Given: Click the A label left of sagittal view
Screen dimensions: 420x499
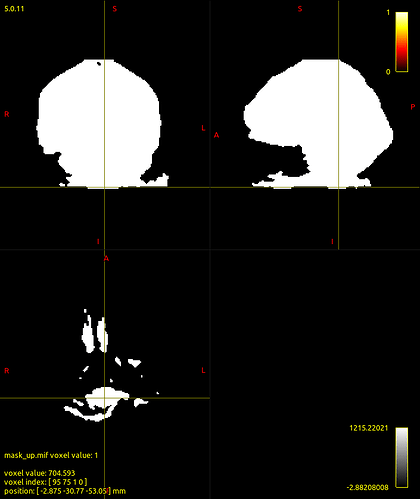Looking at the screenshot, I should pyautogui.click(x=216, y=135).
